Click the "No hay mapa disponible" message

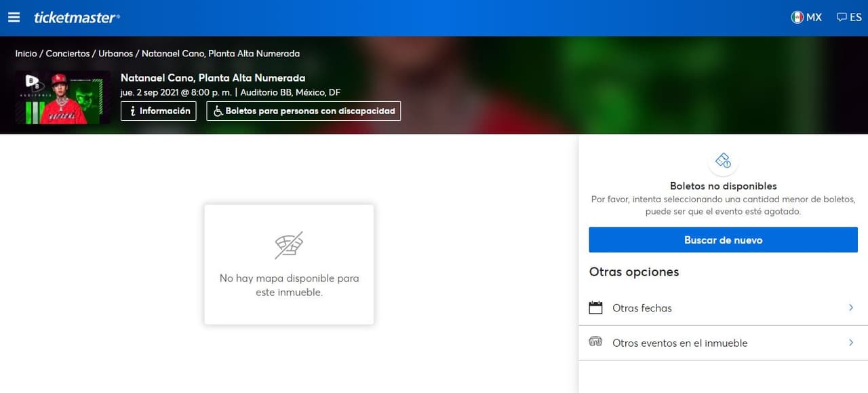(x=289, y=285)
